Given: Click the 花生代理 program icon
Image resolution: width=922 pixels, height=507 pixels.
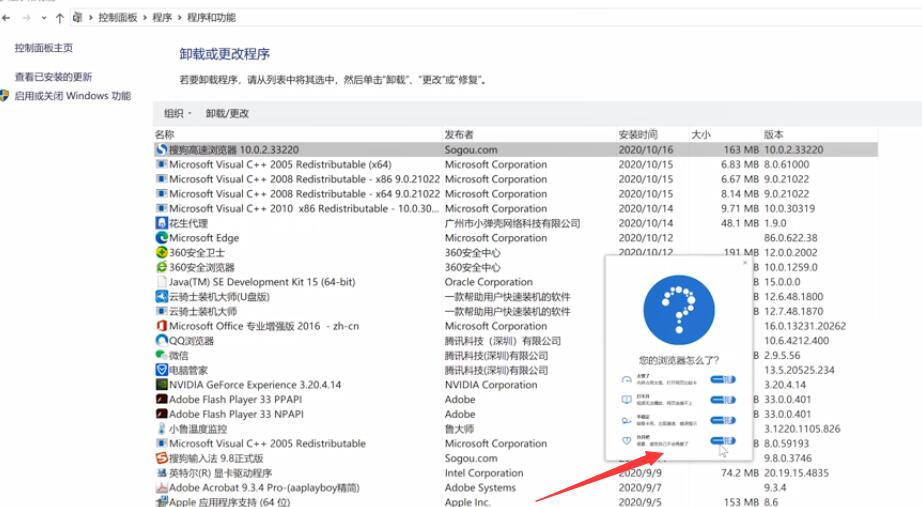Looking at the screenshot, I should tap(162, 223).
